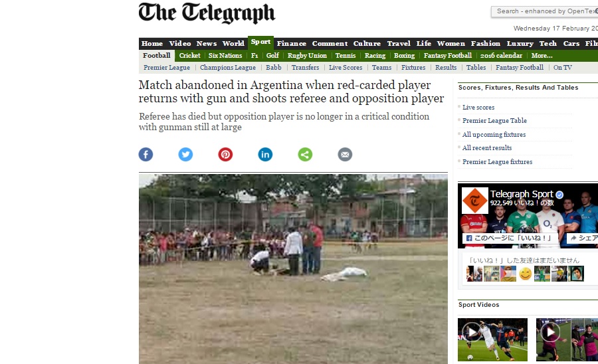Open the More... sports dropdown
The height and width of the screenshot is (364, 598).
(542, 56)
